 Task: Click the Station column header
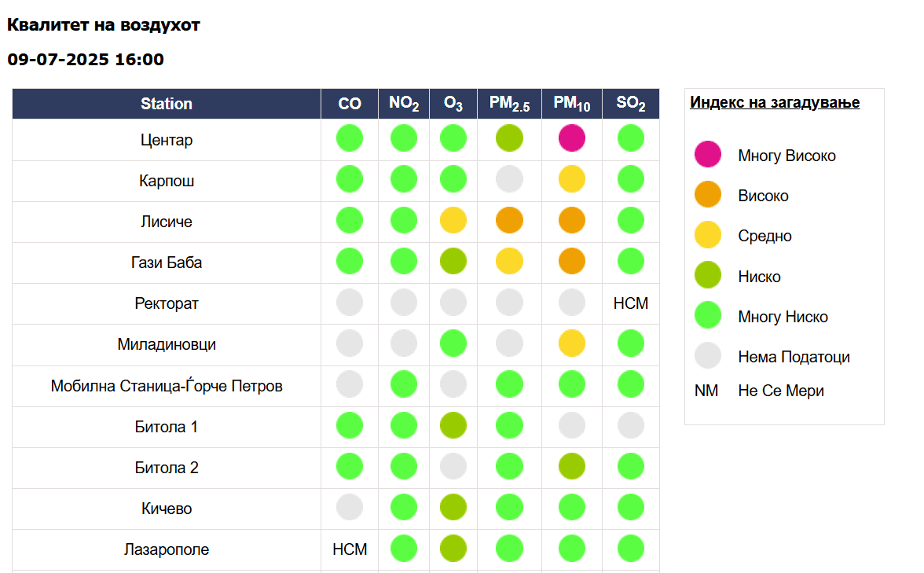tap(167, 104)
